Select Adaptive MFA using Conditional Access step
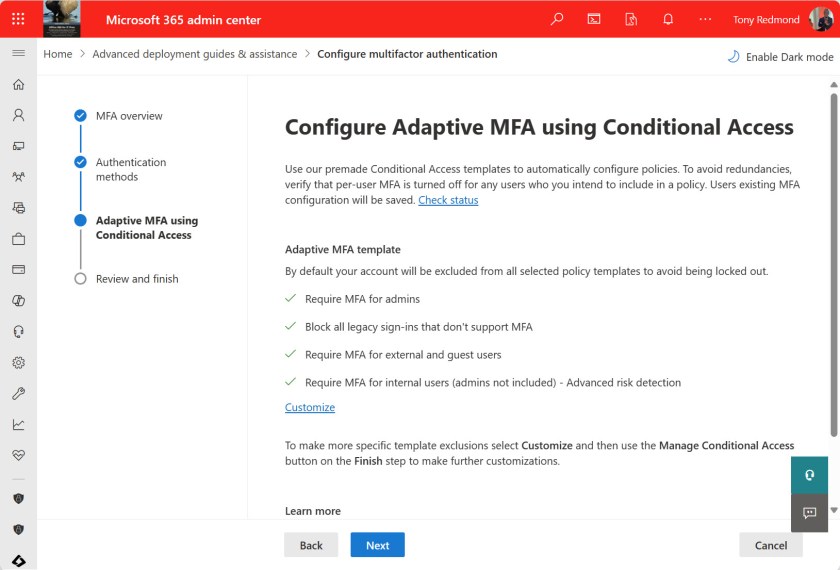 click(136, 228)
